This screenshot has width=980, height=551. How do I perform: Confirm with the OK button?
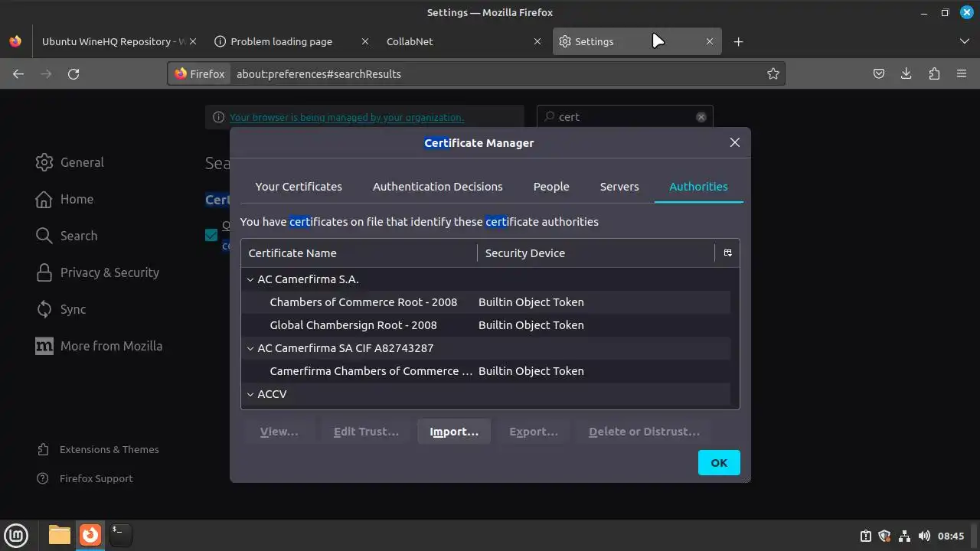(719, 462)
